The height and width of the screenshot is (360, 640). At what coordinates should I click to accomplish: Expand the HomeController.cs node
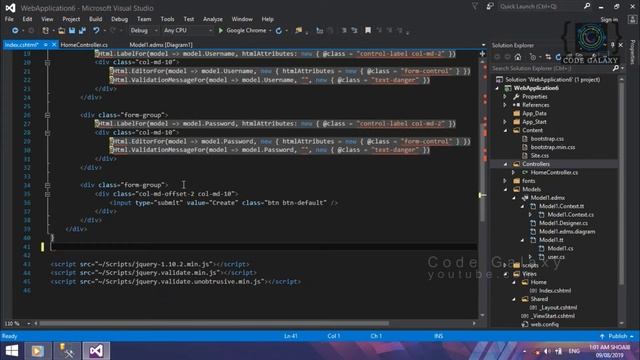513,173
